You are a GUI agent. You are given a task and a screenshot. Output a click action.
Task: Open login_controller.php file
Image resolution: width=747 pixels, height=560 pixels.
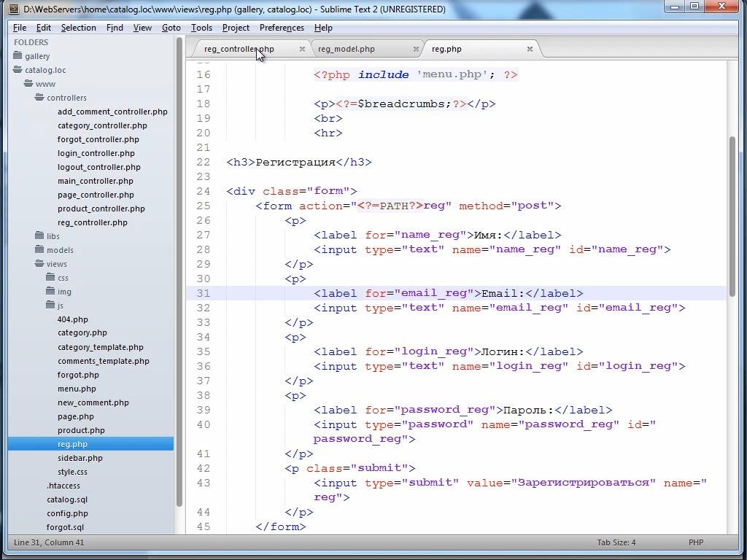coord(96,153)
